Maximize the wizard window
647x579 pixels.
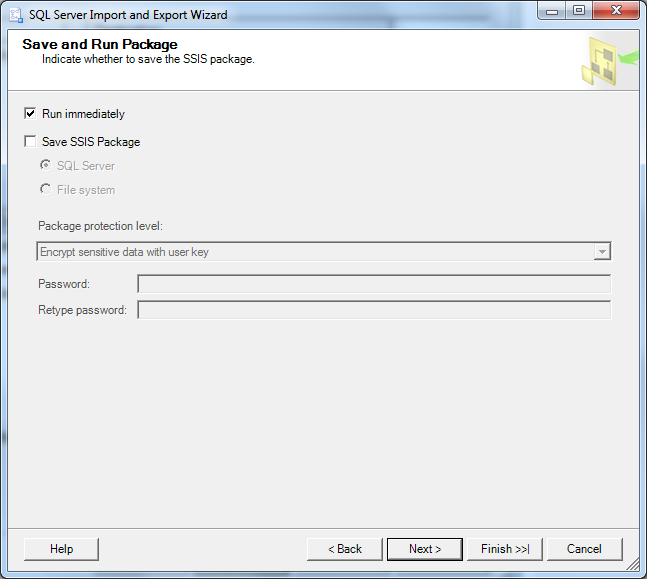(579, 11)
